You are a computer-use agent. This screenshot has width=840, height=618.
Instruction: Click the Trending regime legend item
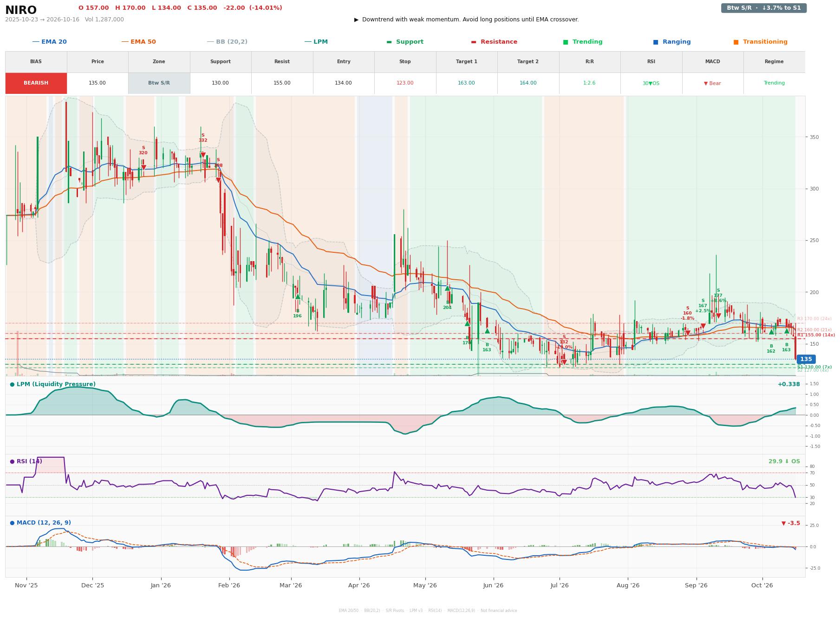coord(583,42)
